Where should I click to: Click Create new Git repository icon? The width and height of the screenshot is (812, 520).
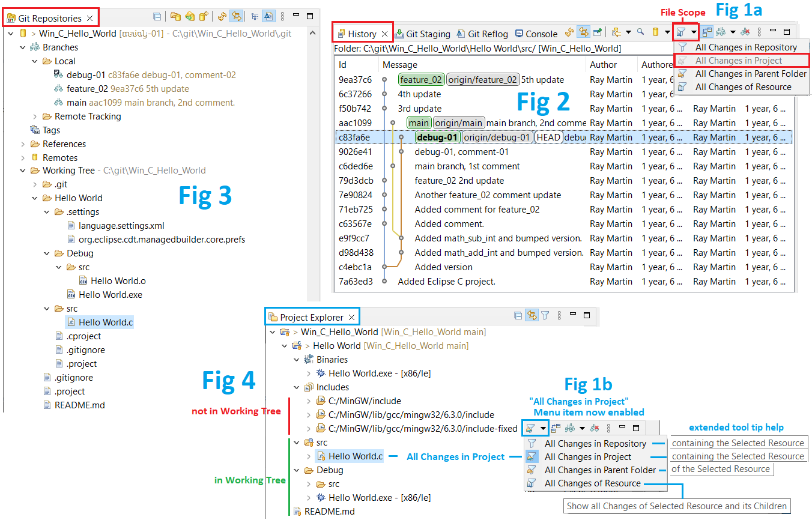204,16
